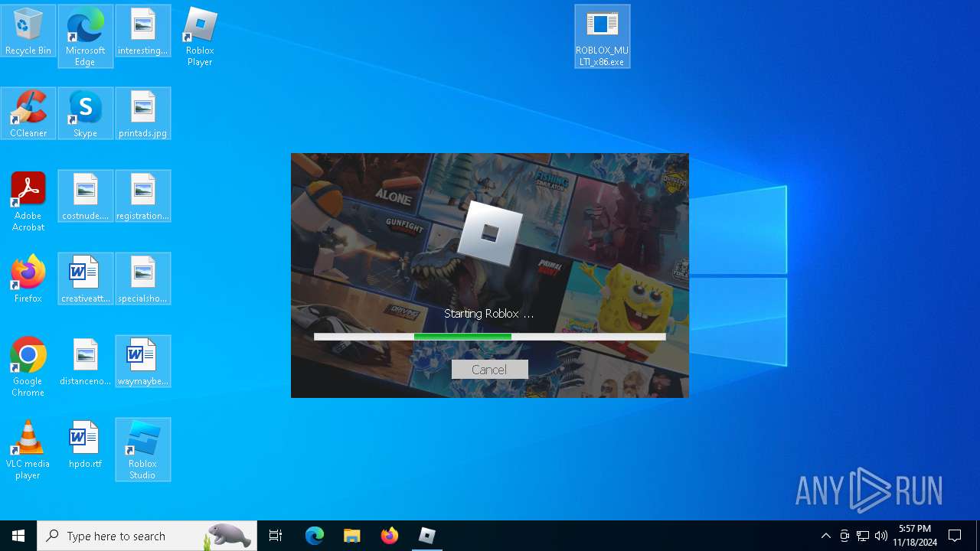This screenshot has width=980, height=551.
Task: Select the Skype desktop shortcut
Action: 85,114
